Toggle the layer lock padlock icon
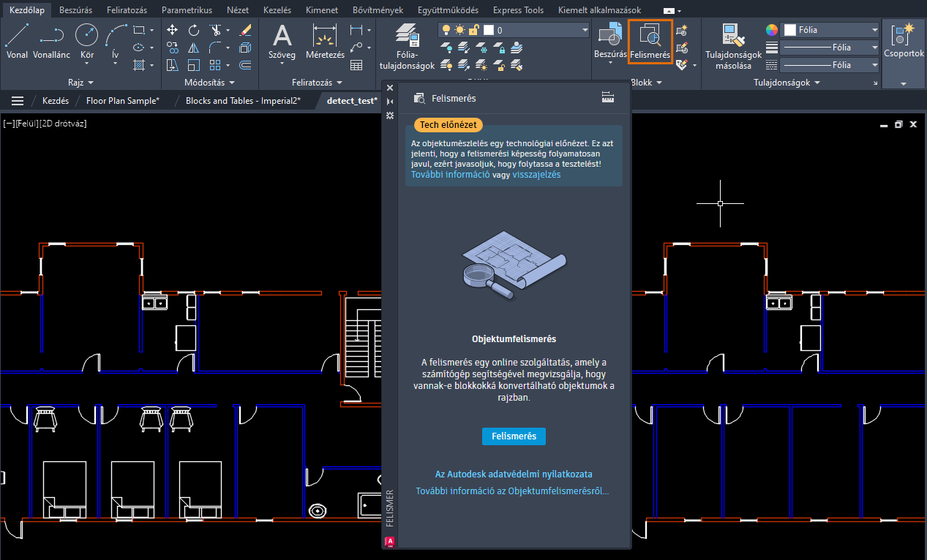 tap(474, 30)
